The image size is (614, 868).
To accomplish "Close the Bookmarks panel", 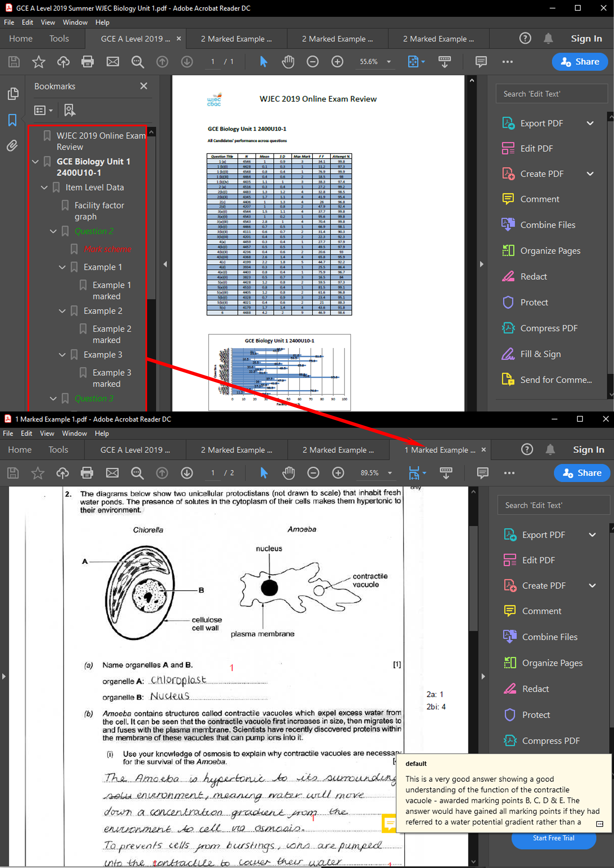I will [143, 86].
